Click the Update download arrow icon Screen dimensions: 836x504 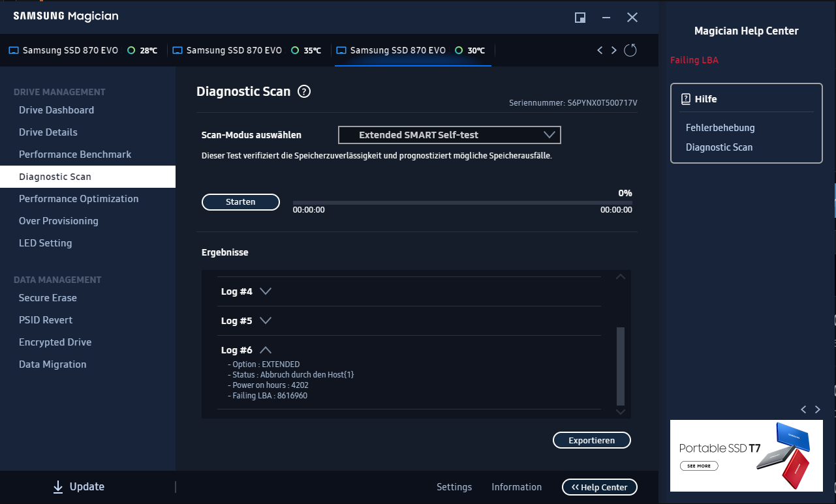58,487
